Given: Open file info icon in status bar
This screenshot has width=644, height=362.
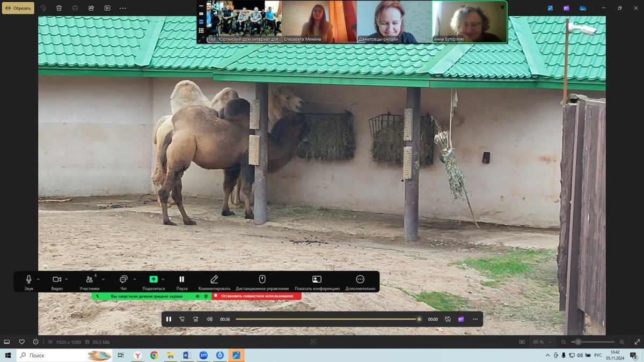Looking at the screenshot, I should coord(35,342).
